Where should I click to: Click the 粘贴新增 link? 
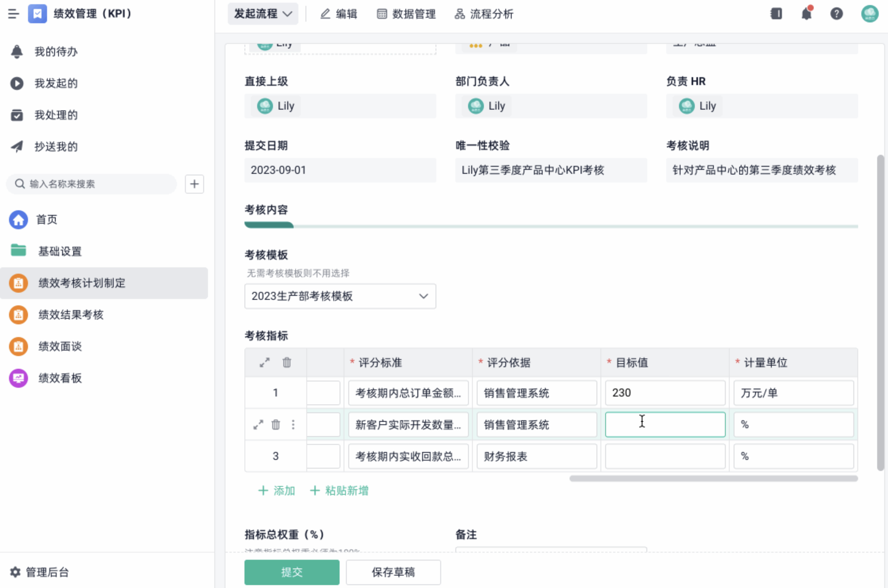point(339,491)
